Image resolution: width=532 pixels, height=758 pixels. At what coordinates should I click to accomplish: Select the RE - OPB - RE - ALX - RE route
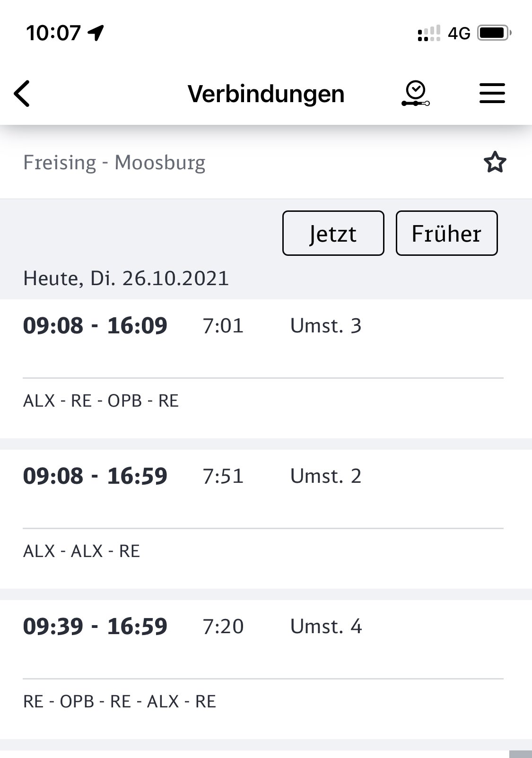(120, 701)
